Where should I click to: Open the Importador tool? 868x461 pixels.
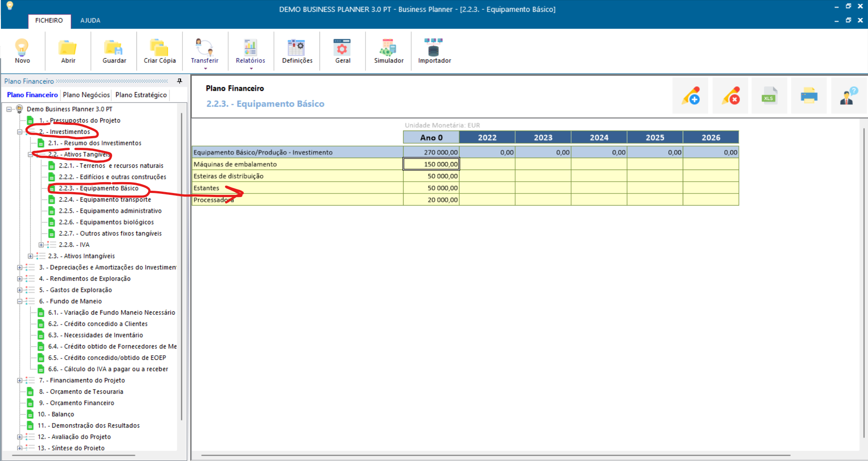[x=434, y=51]
